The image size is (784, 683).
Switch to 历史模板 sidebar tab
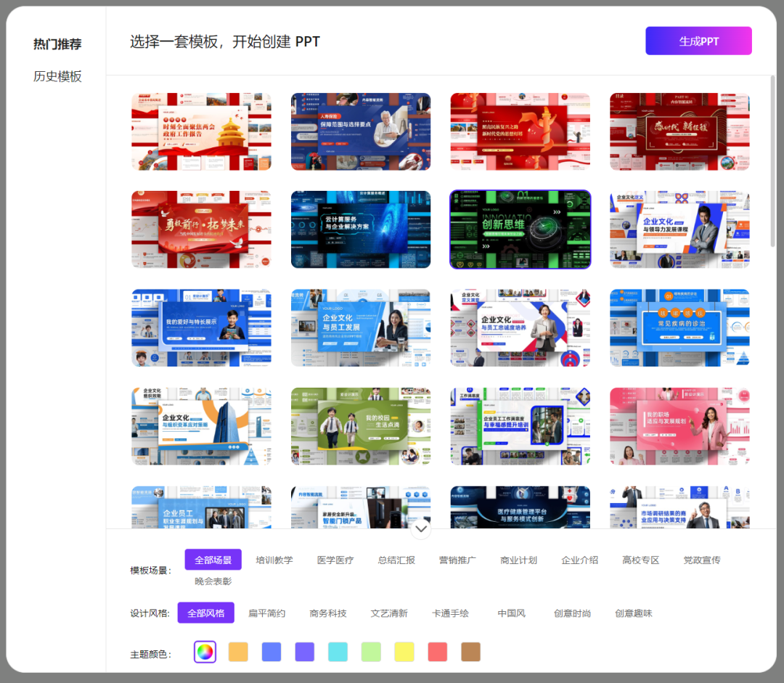pyautogui.click(x=57, y=76)
